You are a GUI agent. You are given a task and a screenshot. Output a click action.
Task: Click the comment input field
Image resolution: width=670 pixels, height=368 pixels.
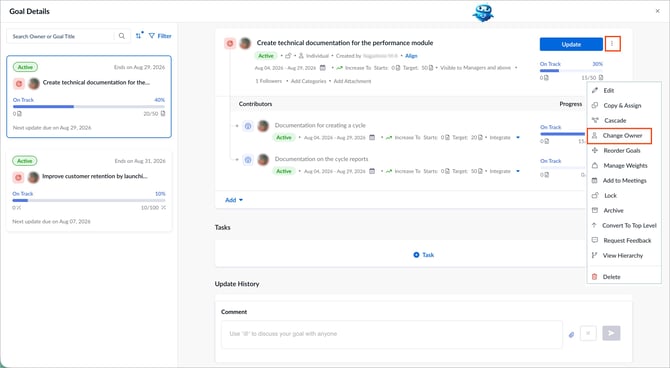click(391, 334)
